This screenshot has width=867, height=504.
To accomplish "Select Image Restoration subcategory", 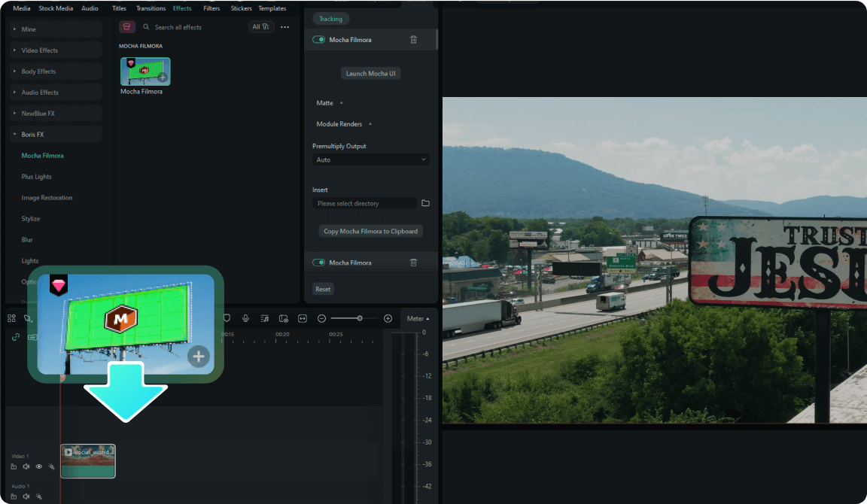I will point(47,197).
